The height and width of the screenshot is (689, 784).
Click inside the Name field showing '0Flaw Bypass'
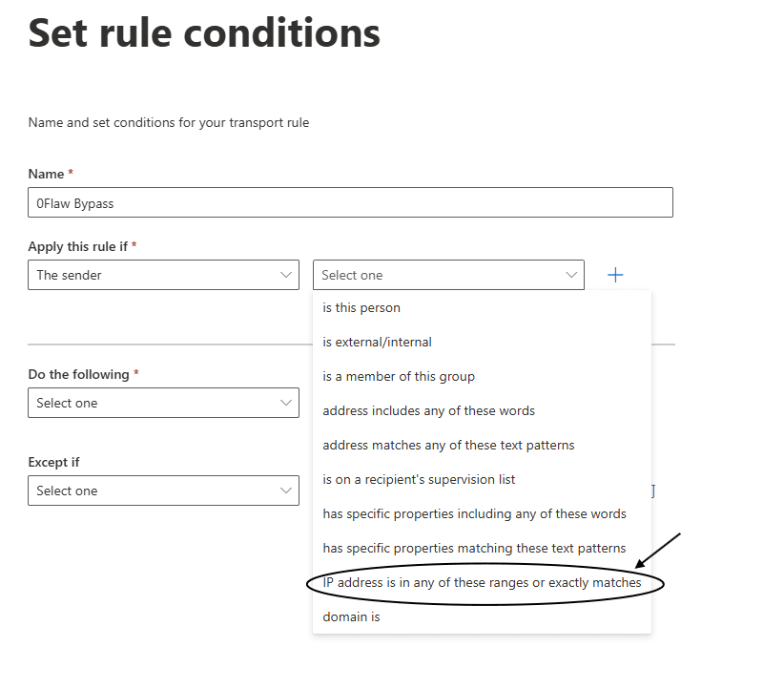click(x=350, y=202)
